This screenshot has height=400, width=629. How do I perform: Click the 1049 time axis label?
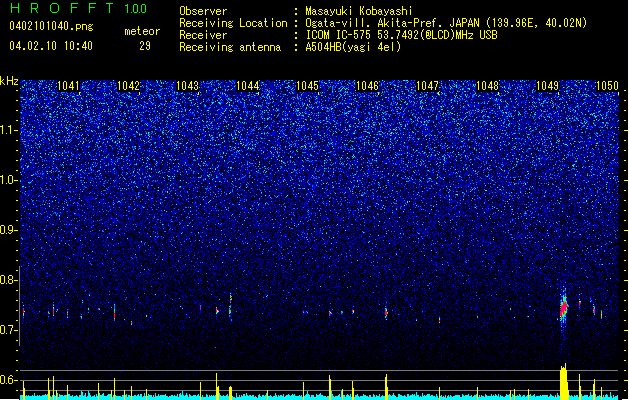click(x=548, y=86)
